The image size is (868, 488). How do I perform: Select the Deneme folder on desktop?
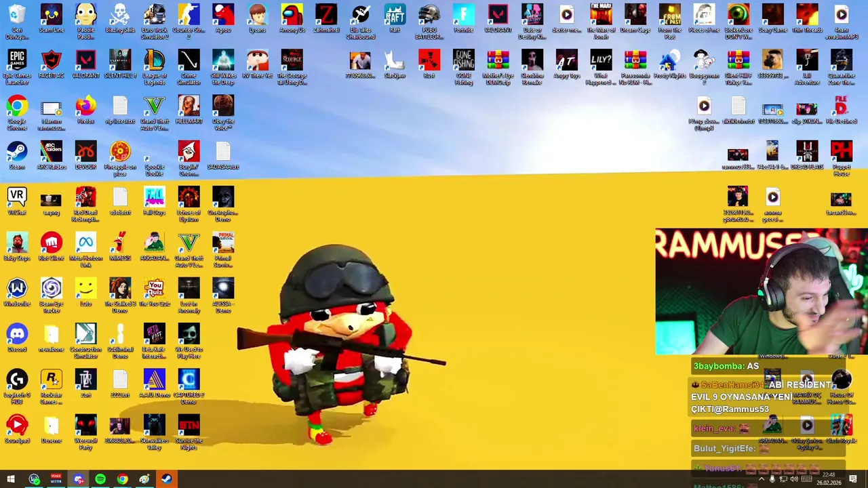[x=52, y=430]
